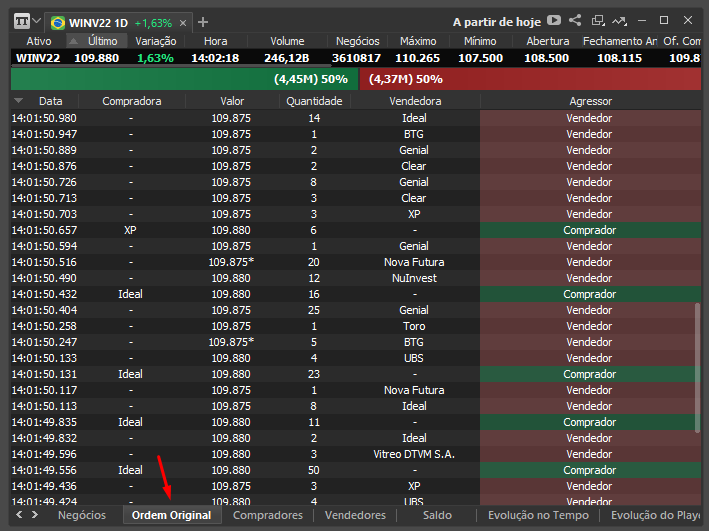Select the row at 14:01:49.835

click(356, 422)
